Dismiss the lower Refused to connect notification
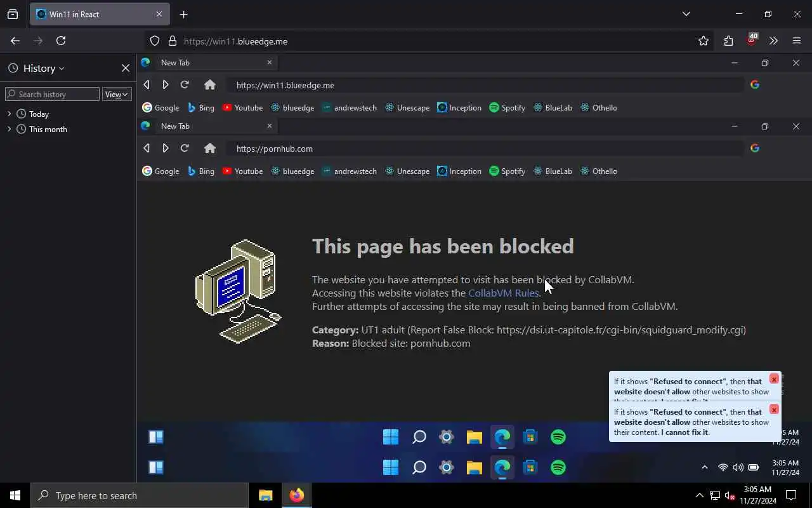Screen dimensions: 812x508 [774, 410]
